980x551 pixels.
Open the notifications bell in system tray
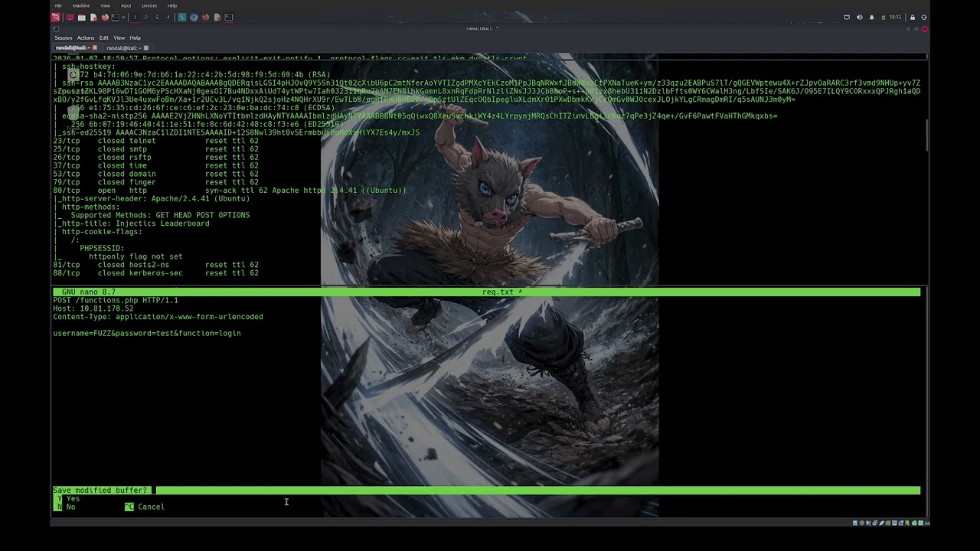click(x=871, y=17)
